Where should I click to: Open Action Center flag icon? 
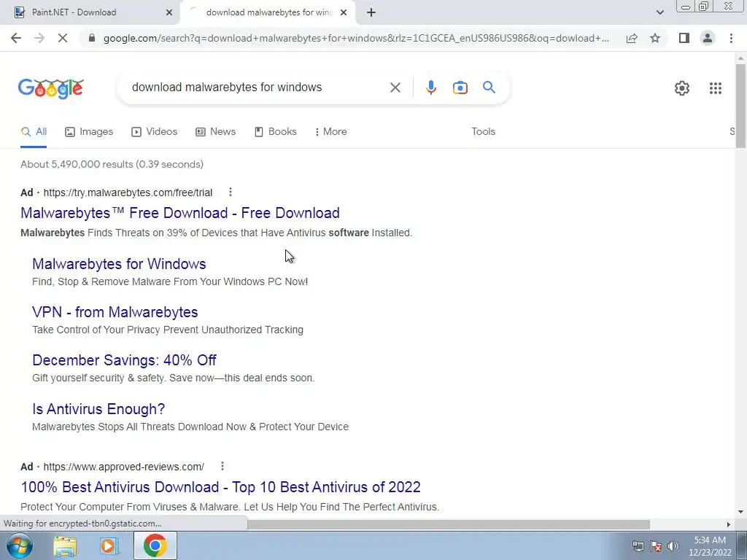tap(656, 546)
